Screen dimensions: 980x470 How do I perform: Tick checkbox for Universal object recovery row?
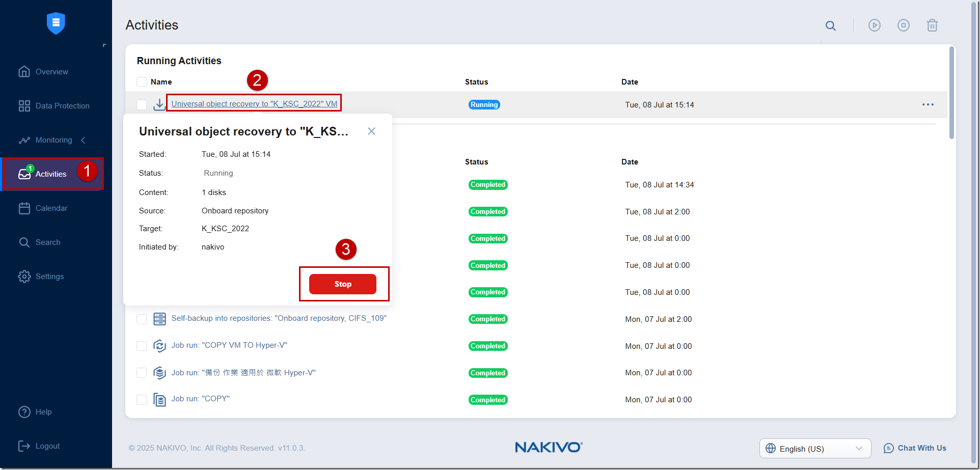click(142, 105)
